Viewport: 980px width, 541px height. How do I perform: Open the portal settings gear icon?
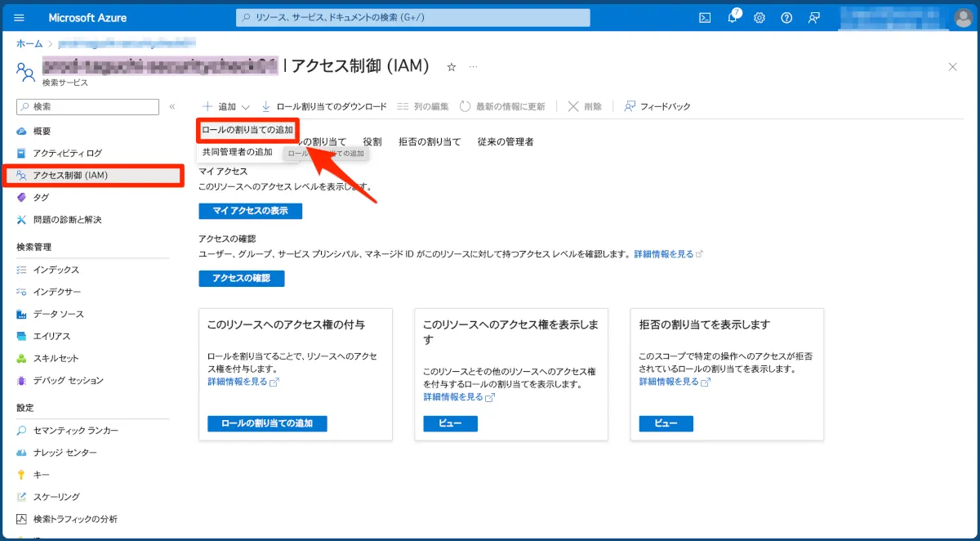759,17
